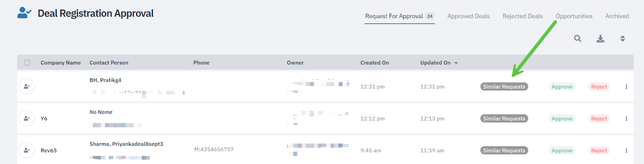Open three-dot menu for BH, Pratikg4 row
Image resolution: width=644 pixels, height=164 pixels.
(x=626, y=87)
